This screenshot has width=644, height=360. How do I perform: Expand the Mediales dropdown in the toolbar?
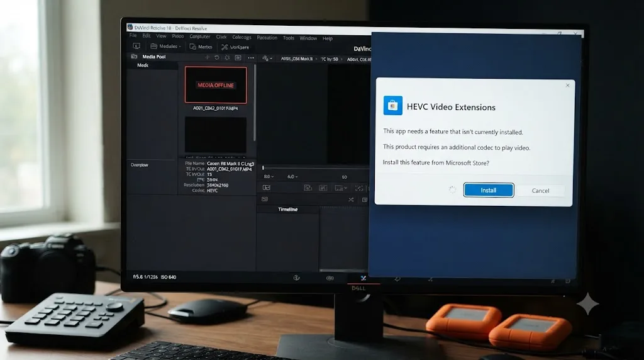tap(165, 47)
